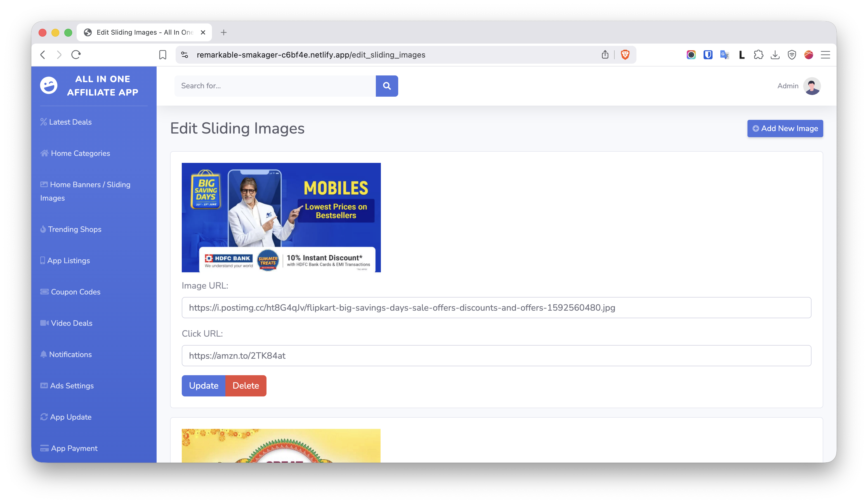Select Trending Shops in sidebar
Viewport: 868px width, 504px height.
71,229
